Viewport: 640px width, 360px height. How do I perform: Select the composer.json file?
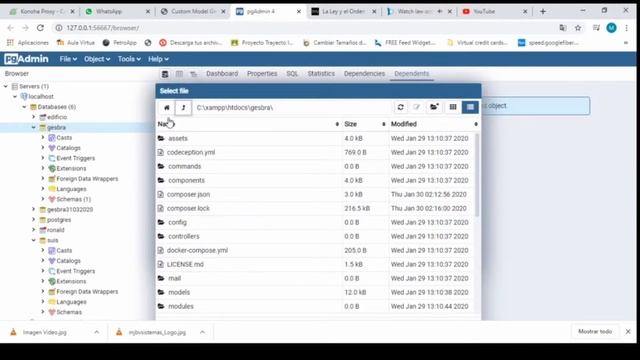tap(188, 194)
